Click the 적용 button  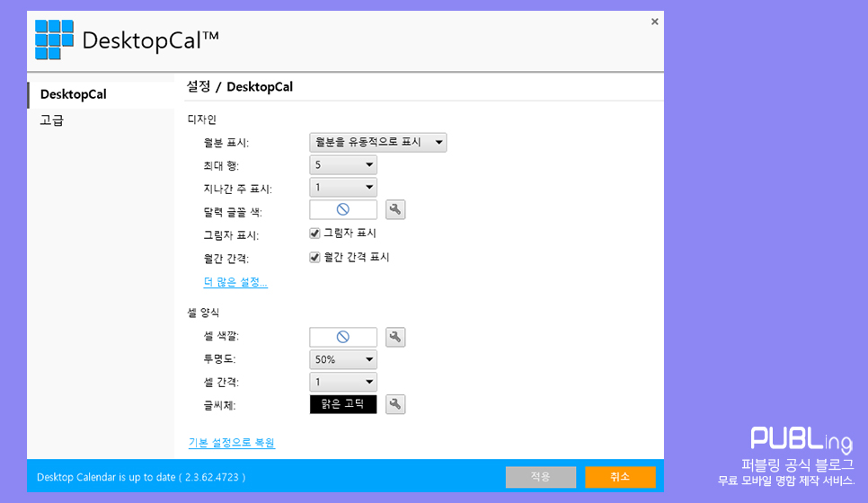[541, 477]
